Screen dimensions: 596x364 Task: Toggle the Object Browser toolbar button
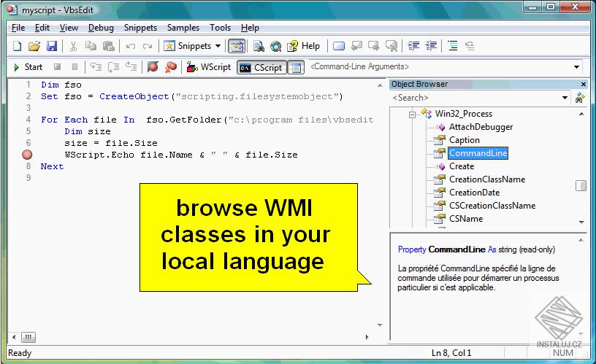237,46
